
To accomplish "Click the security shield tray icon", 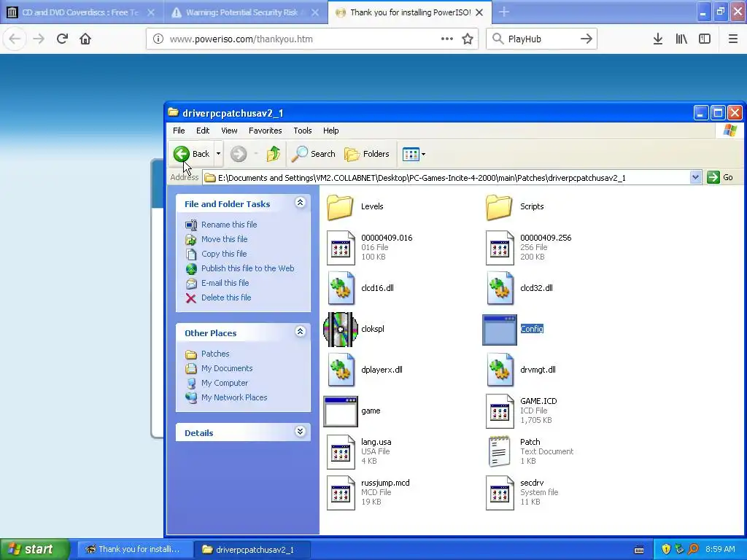I will coord(666,549).
